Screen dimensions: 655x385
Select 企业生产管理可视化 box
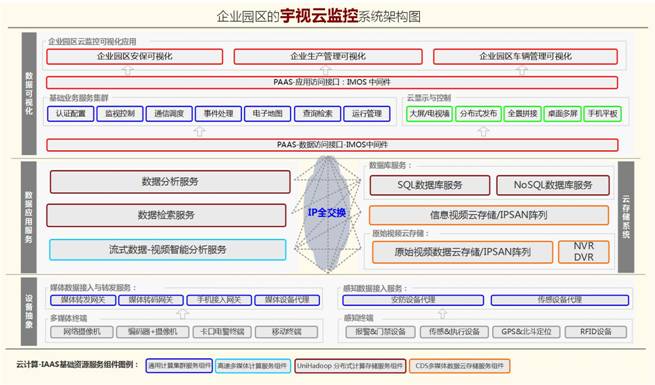(x=328, y=56)
